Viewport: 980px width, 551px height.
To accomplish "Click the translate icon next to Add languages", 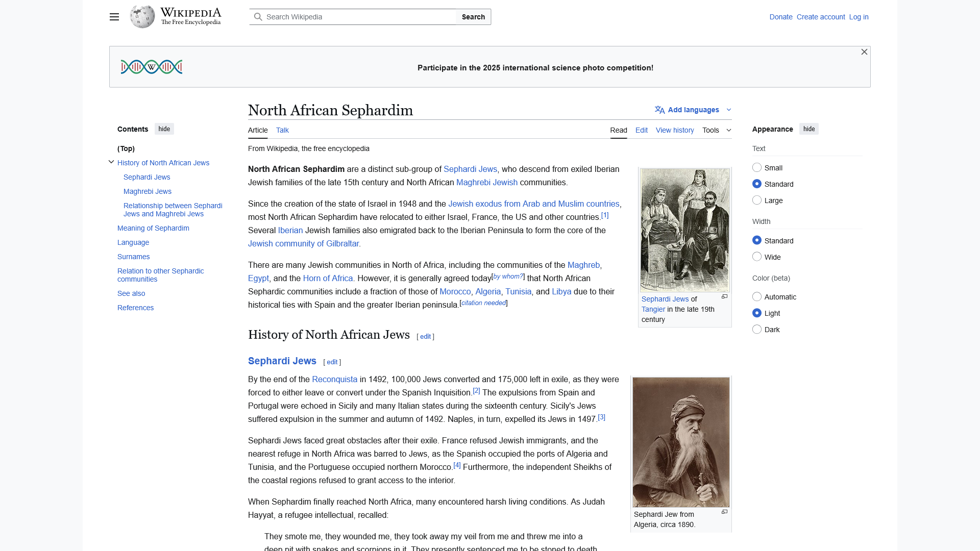I will pyautogui.click(x=659, y=109).
